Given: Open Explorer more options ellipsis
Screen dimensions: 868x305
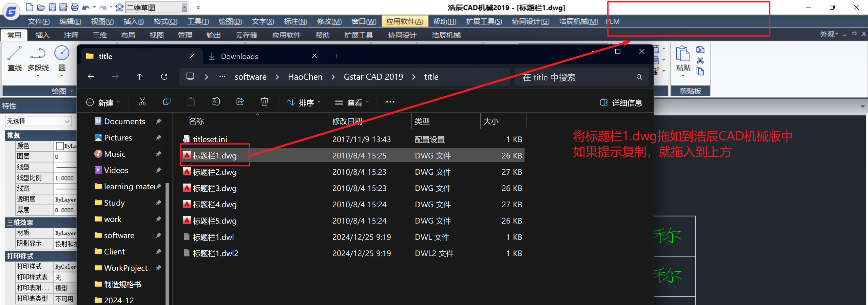Looking at the screenshot, I should click(x=390, y=102).
